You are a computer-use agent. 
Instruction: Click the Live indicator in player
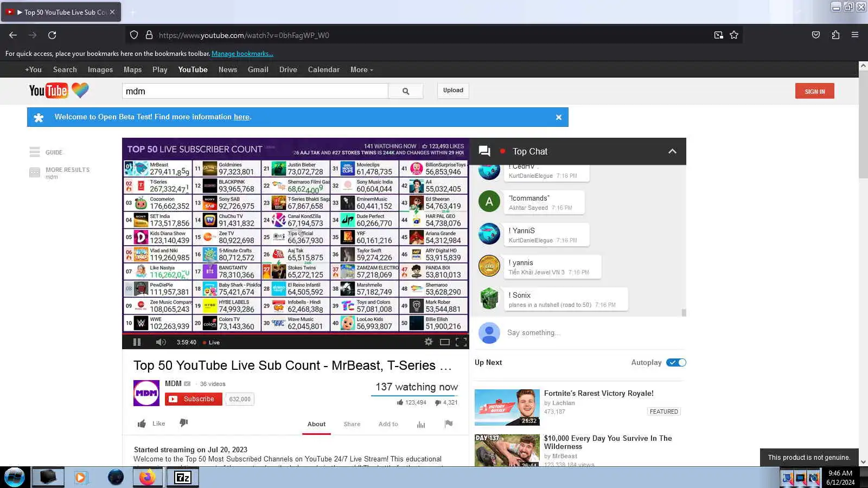pos(212,343)
